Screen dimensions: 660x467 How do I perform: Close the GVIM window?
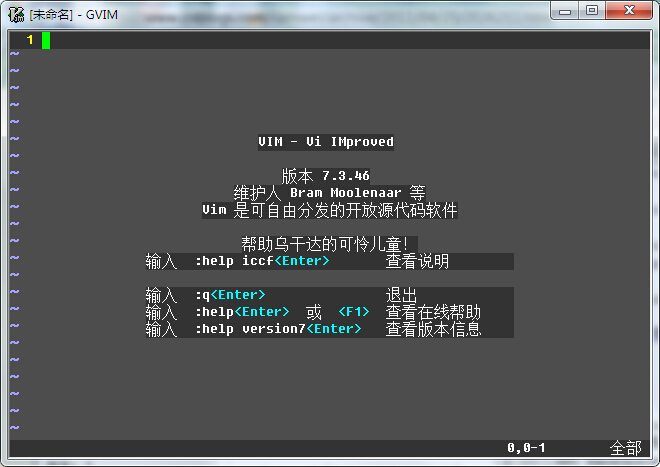point(629,11)
